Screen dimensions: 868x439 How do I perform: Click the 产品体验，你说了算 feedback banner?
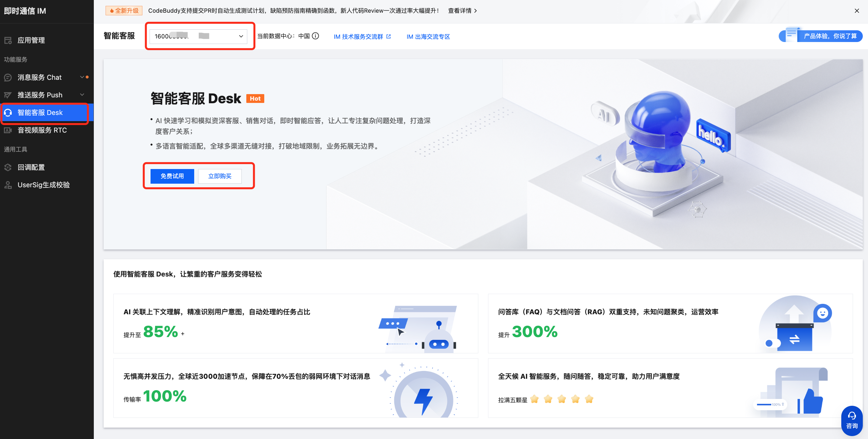click(x=821, y=36)
